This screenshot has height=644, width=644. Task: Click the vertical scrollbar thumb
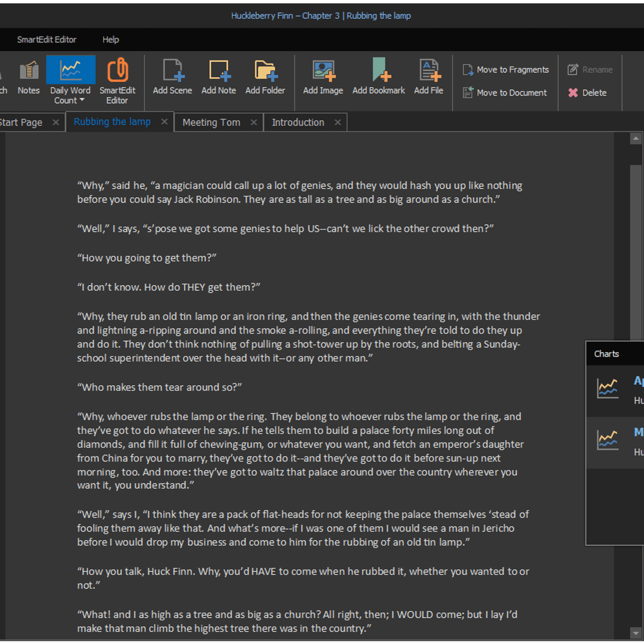pyautogui.click(x=636, y=253)
